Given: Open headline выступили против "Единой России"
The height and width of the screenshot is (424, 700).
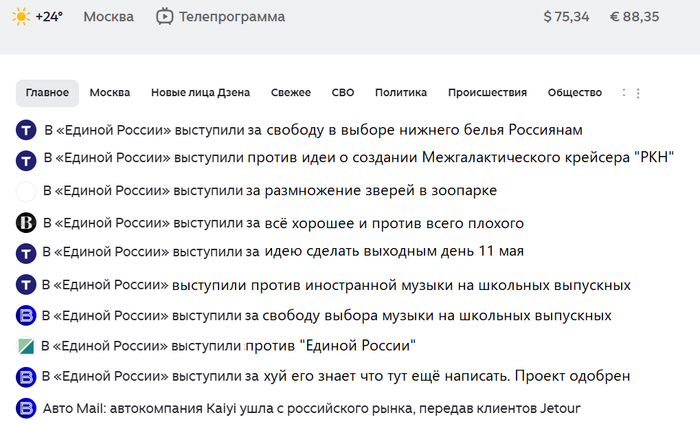Looking at the screenshot, I should click(229, 345).
